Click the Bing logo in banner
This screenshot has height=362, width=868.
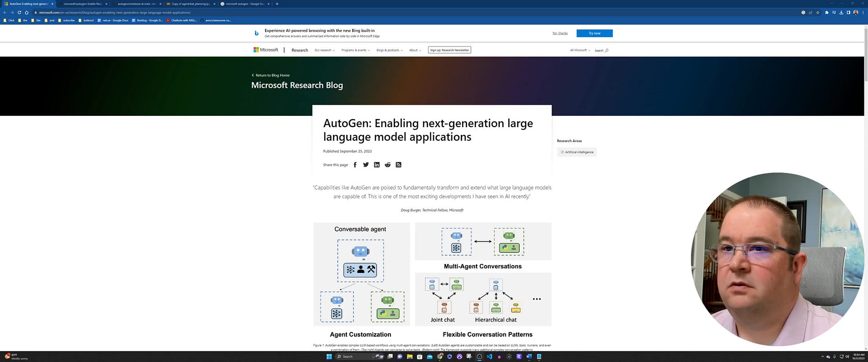tap(256, 33)
